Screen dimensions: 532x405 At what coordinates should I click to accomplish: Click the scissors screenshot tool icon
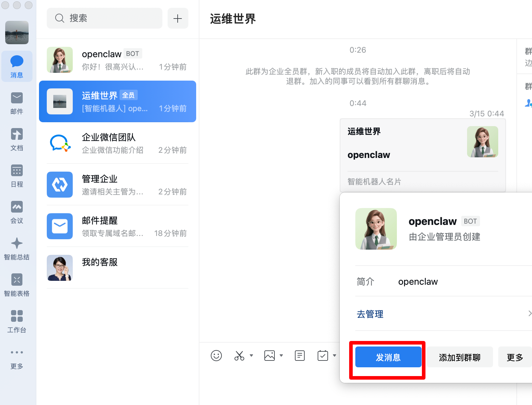[239, 356]
